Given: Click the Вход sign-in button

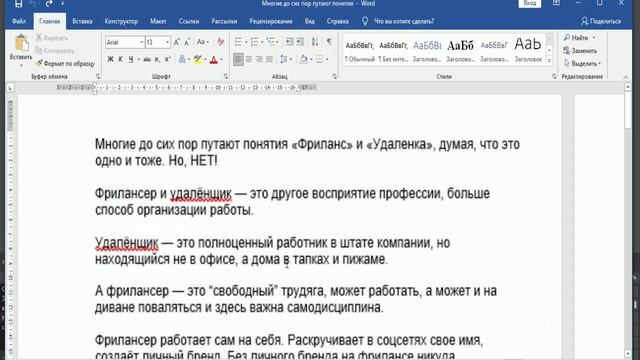Looking at the screenshot, I should pyautogui.click(x=530, y=3).
